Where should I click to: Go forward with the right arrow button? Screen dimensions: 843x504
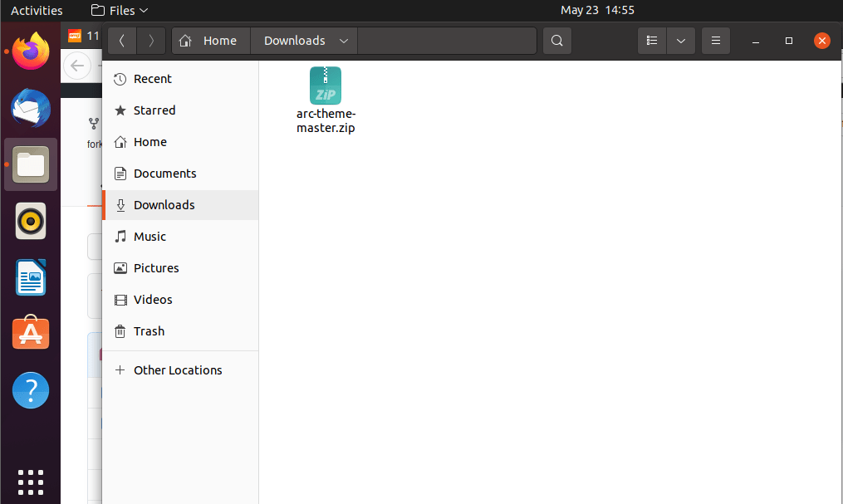pyautogui.click(x=151, y=41)
